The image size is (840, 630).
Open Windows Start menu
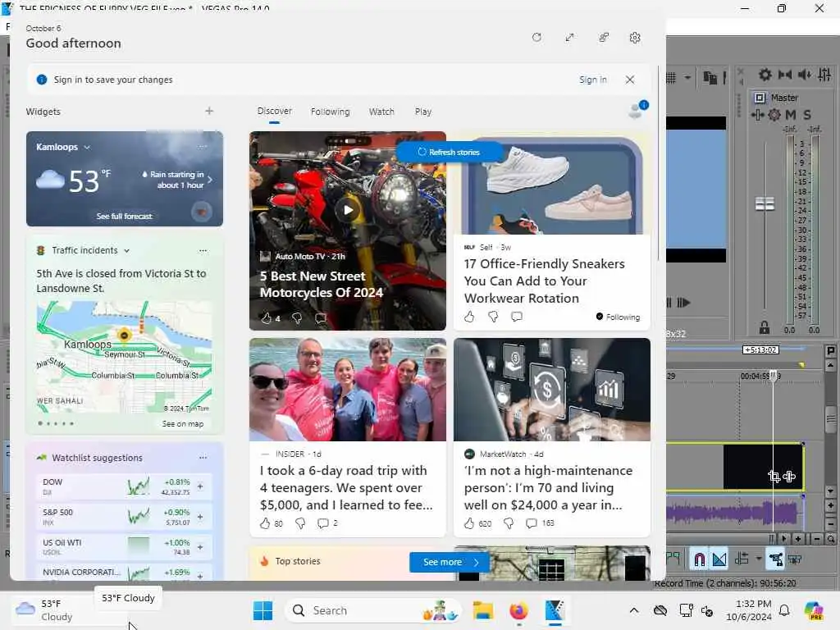[262, 610]
